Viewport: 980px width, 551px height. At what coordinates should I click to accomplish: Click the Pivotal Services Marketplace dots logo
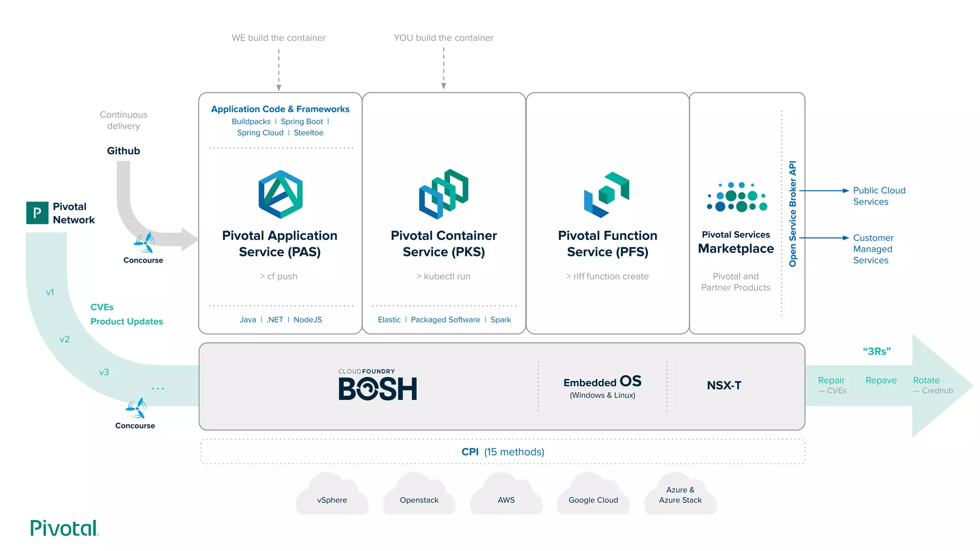click(x=737, y=197)
